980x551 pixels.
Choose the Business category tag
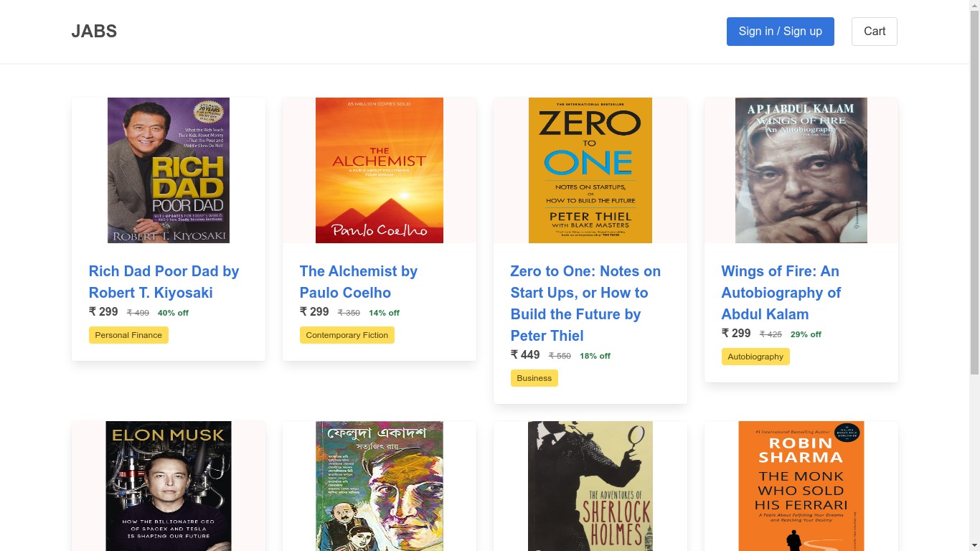click(534, 378)
